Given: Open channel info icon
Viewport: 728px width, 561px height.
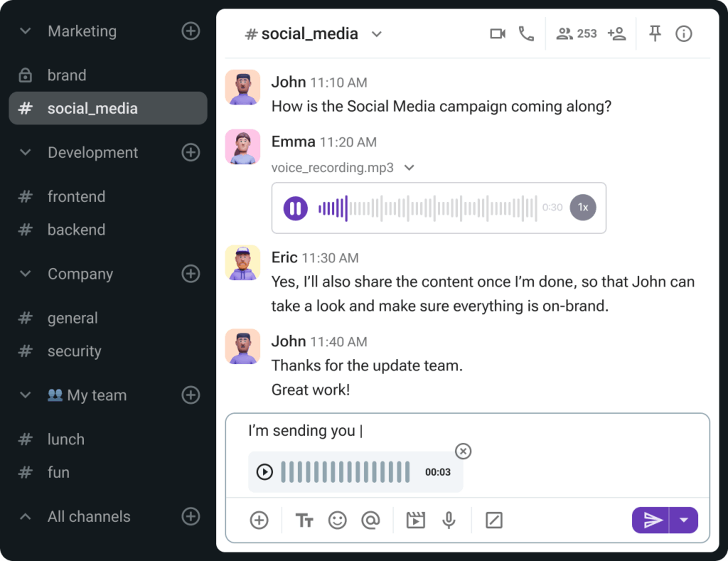Looking at the screenshot, I should [x=683, y=34].
